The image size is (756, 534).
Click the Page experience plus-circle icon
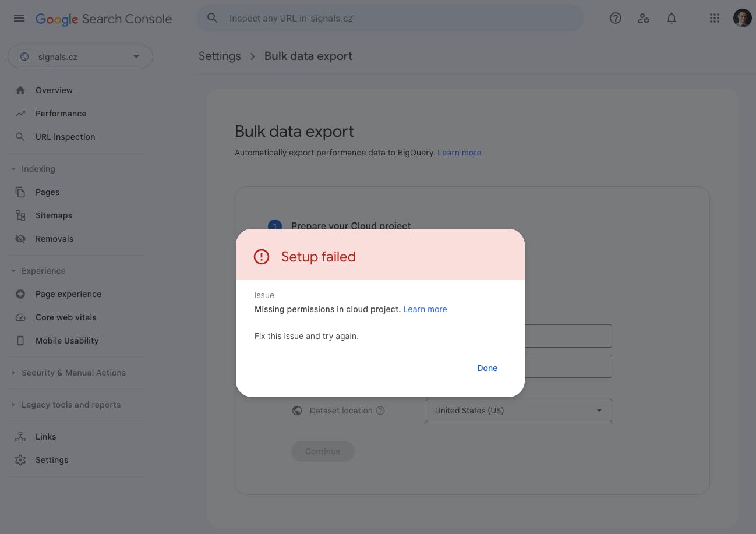pos(20,294)
